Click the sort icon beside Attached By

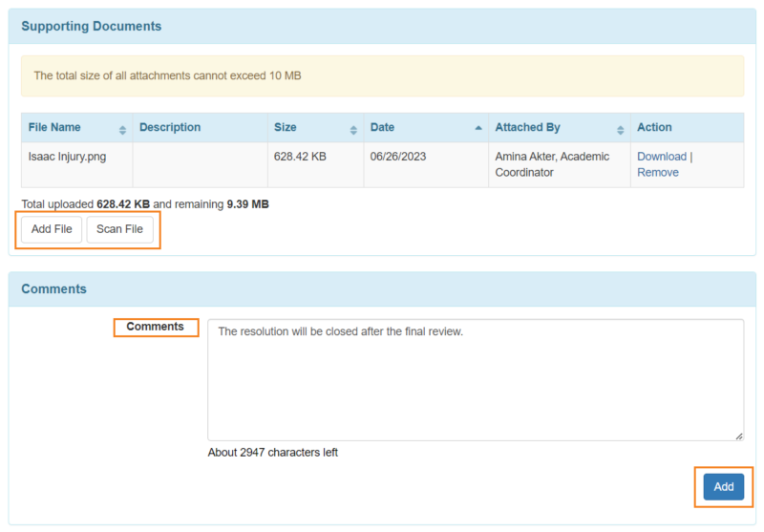coord(620,129)
